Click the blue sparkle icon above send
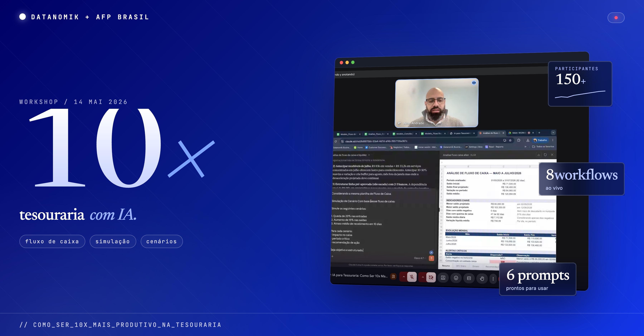This screenshot has width=644, height=336. coord(431,253)
